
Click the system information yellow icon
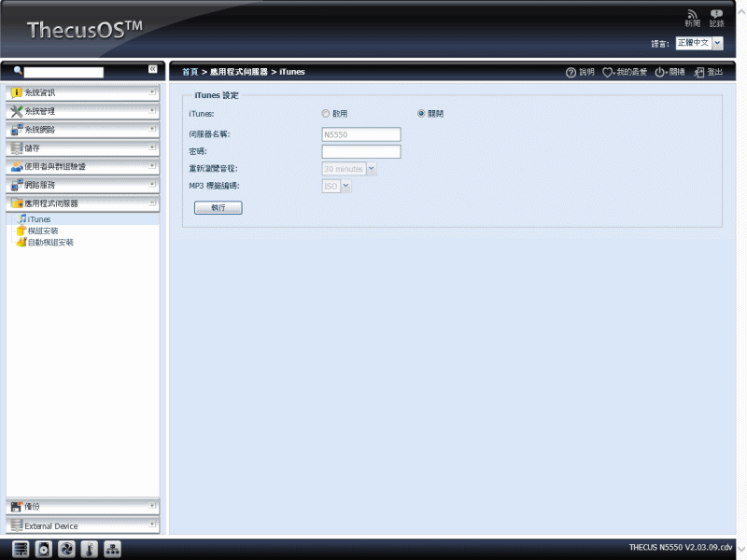pyautogui.click(x=17, y=92)
